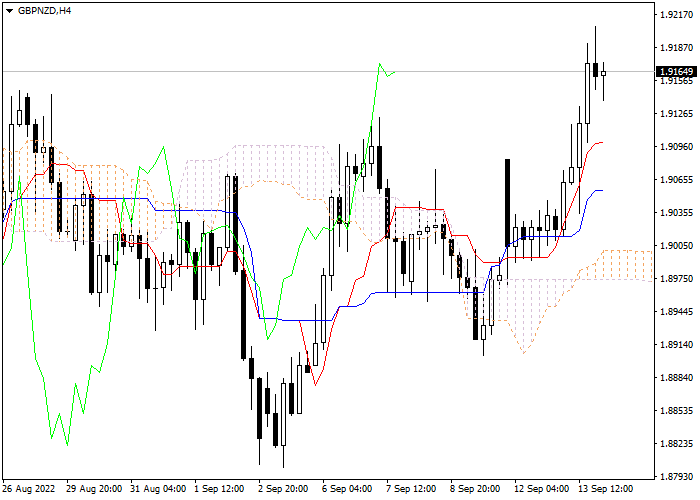The width and height of the screenshot is (700, 500).
Task: Click the 2 Sep 20:00 time label
Action: 283,489
